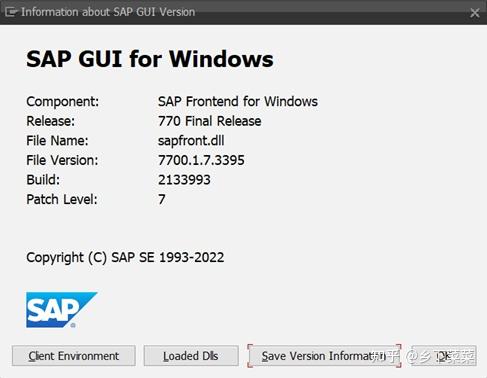
Task: Show the Loaded Dlls list
Action: point(191,356)
